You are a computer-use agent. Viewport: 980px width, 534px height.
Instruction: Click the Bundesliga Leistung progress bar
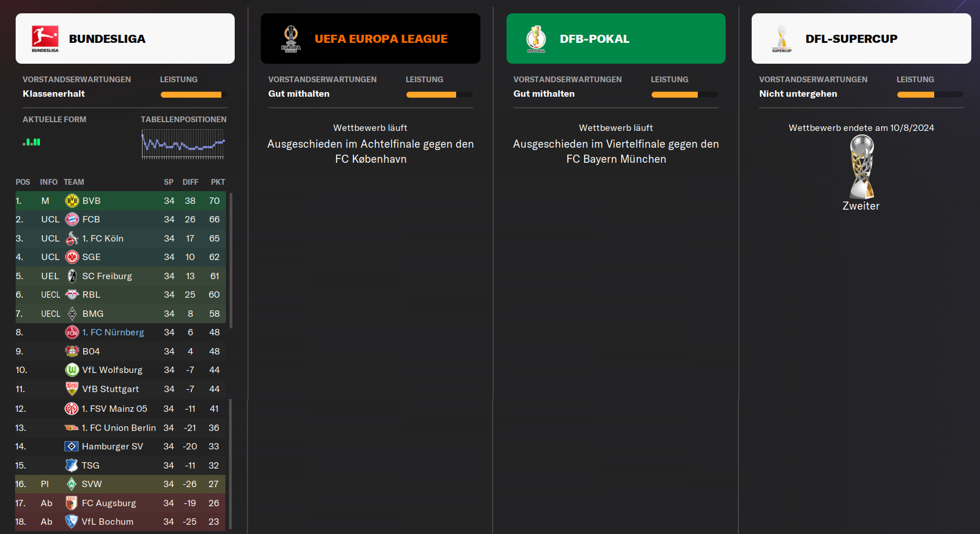[191, 94]
